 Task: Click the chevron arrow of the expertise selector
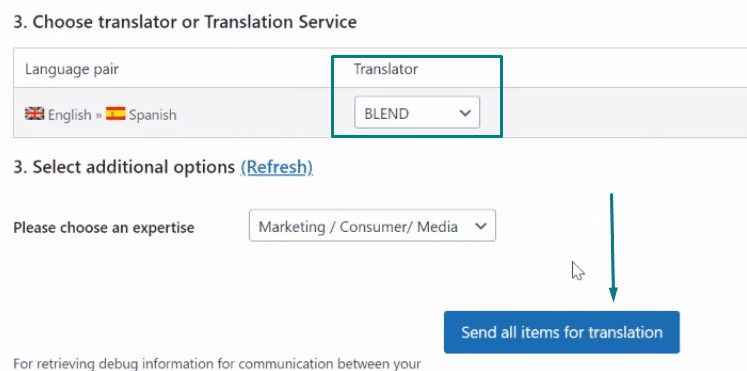[481, 226]
